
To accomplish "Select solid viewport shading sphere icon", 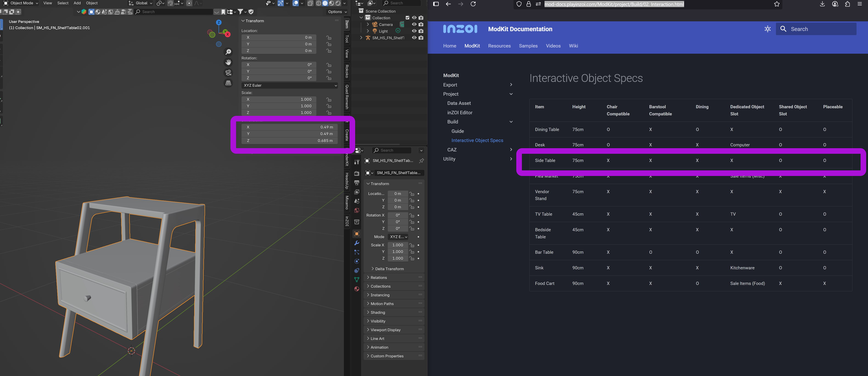I will (x=325, y=3).
